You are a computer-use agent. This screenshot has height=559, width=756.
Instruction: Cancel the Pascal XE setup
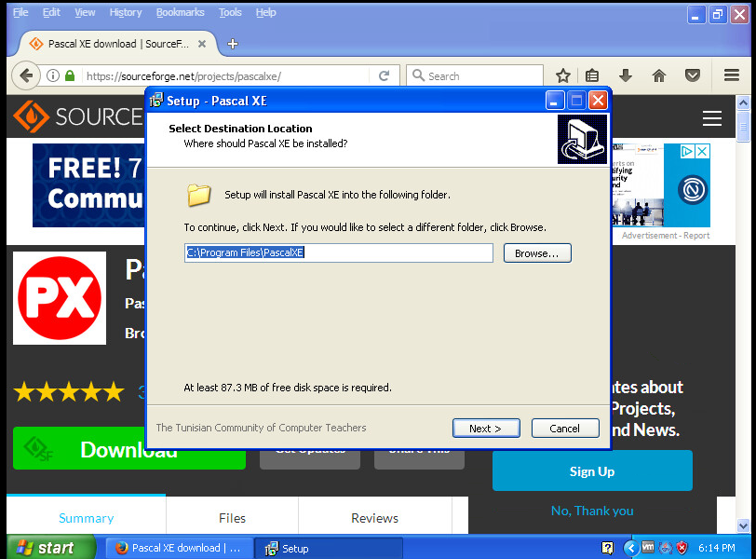565,429
